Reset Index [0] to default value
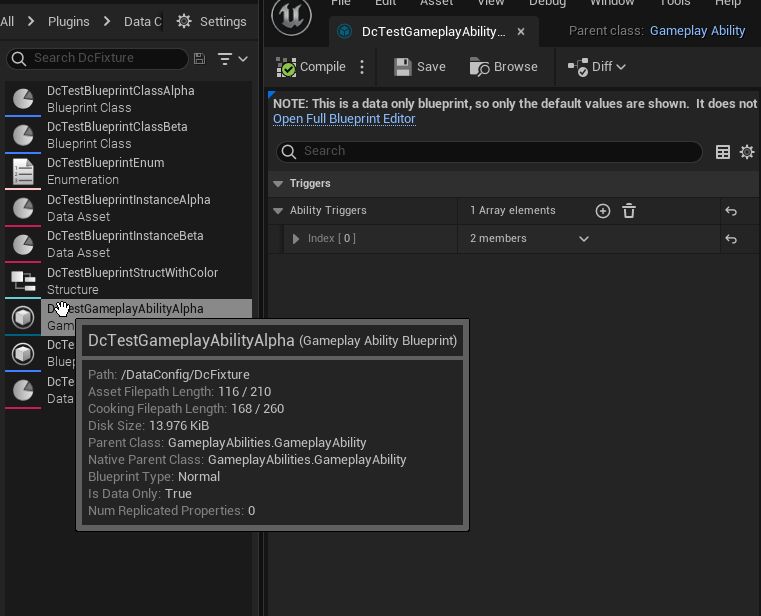This screenshot has width=761, height=616. pyautogui.click(x=731, y=239)
